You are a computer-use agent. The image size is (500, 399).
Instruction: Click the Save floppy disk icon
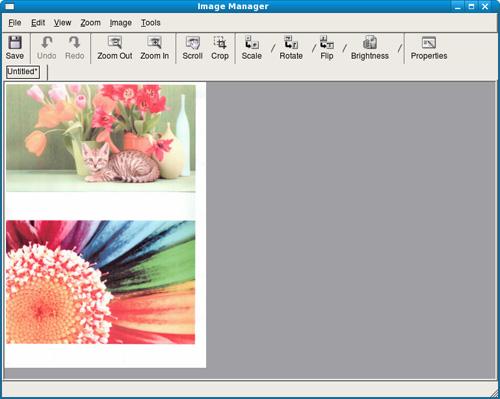click(15, 43)
